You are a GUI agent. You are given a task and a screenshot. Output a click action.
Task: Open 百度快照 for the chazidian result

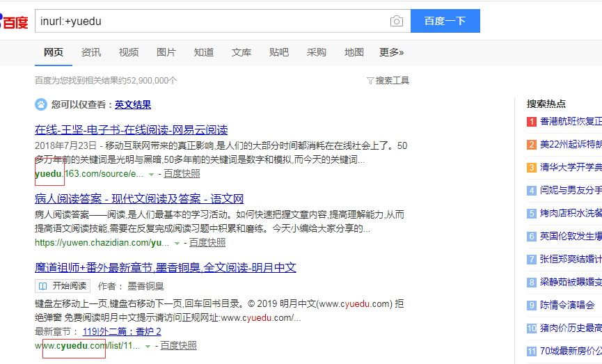pyautogui.click(x=207, y=243)
